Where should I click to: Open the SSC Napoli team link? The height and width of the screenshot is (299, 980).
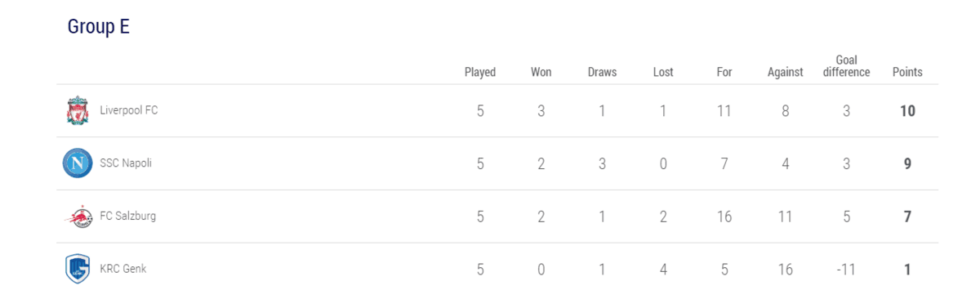126,163
